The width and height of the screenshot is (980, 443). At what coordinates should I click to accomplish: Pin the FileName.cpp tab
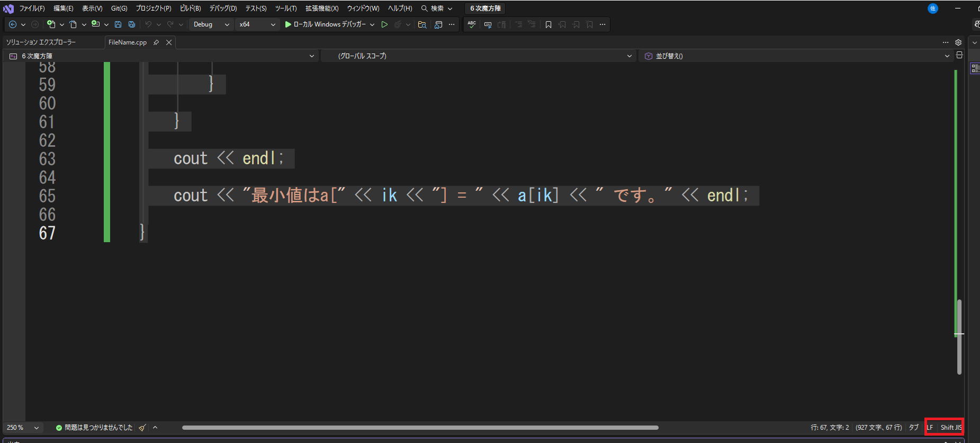[x=156, y=42]
